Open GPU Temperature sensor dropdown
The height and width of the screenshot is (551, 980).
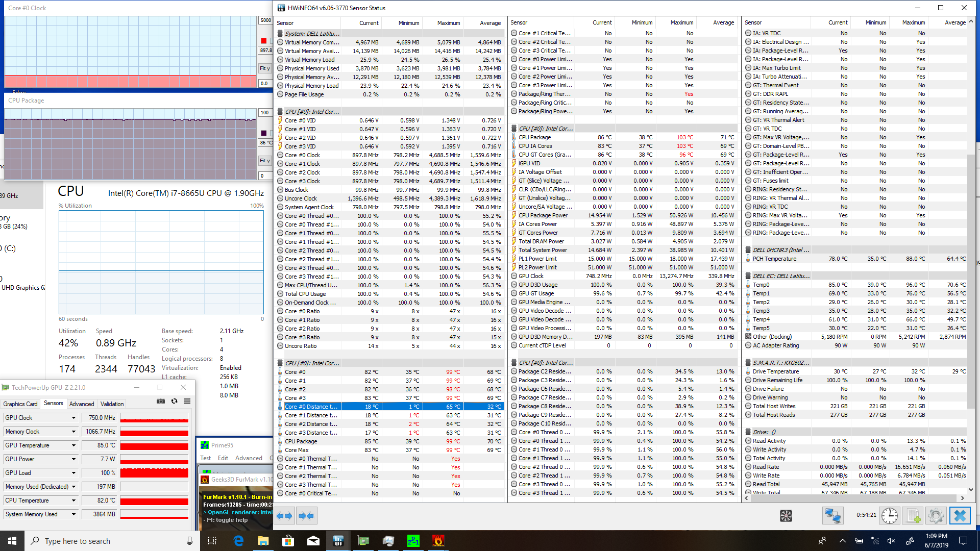click(x=73, y=445)
